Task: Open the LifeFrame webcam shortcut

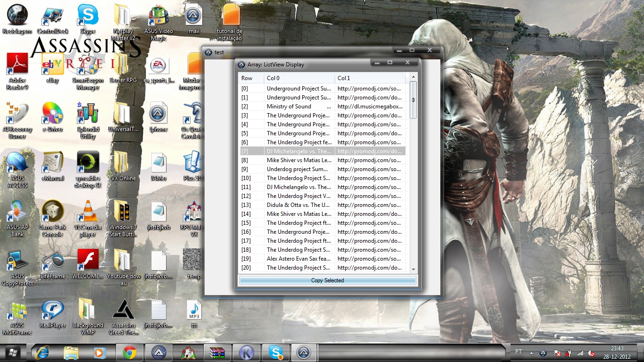Action: [52, 264]
